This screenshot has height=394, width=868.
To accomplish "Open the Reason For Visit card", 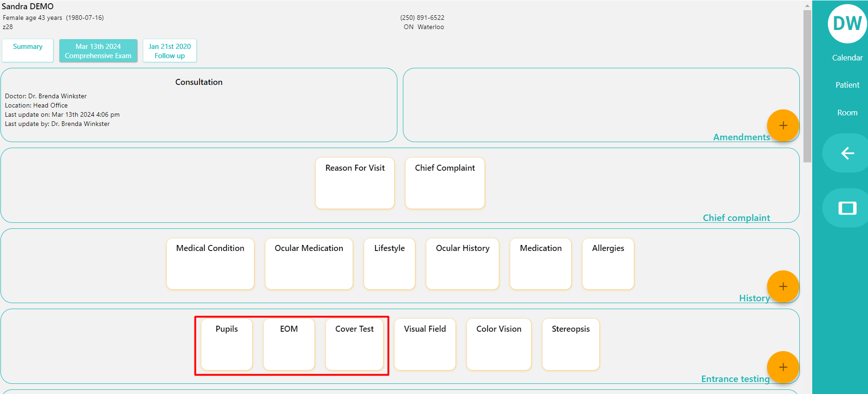I will pos(355,183).
